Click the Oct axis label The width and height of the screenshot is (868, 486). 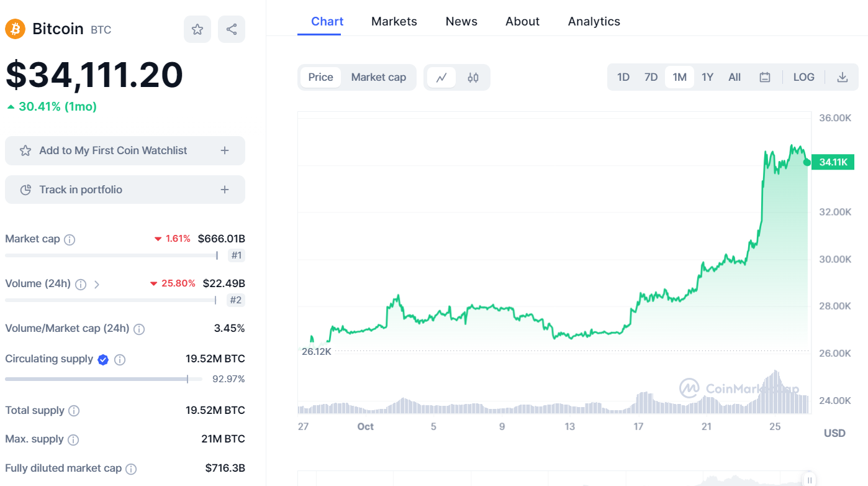[366, 427]
